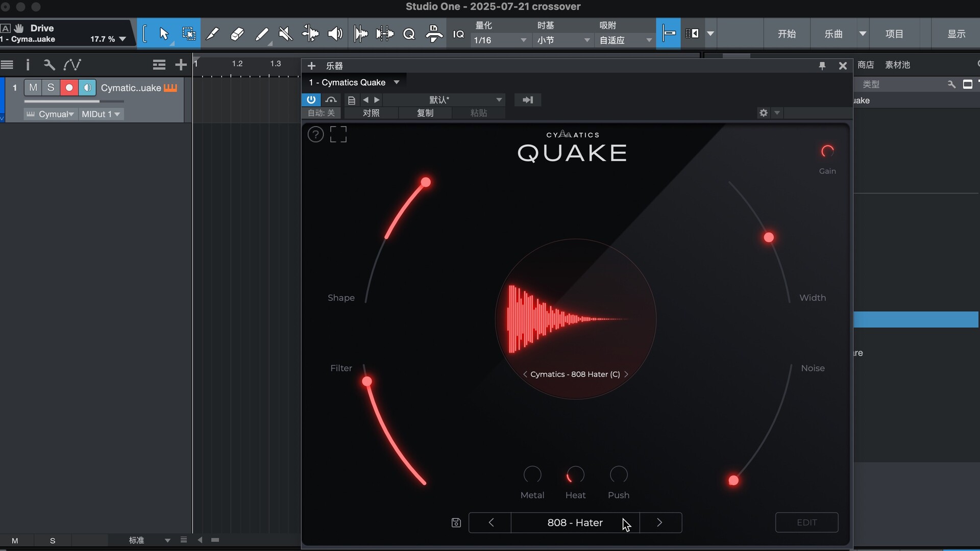Click the 对照 compare button
This screenshot has height=551, width=980.
pyautogui.click(x=371, y=113)
